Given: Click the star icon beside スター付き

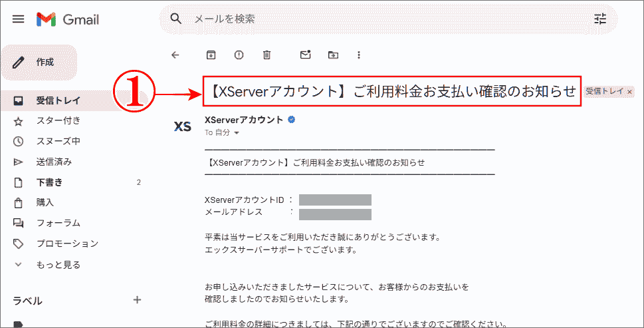Looking at the screenshot, I should [x=18, y=121].
